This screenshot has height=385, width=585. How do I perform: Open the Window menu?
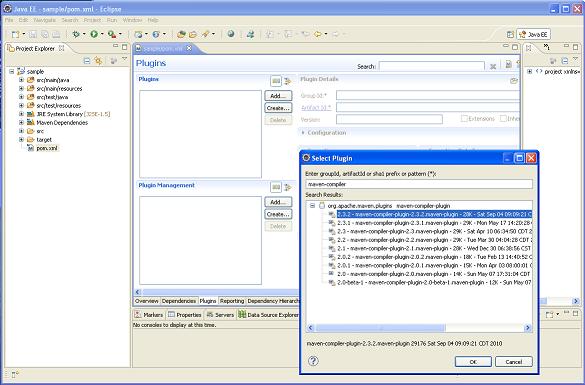point(132,20)
